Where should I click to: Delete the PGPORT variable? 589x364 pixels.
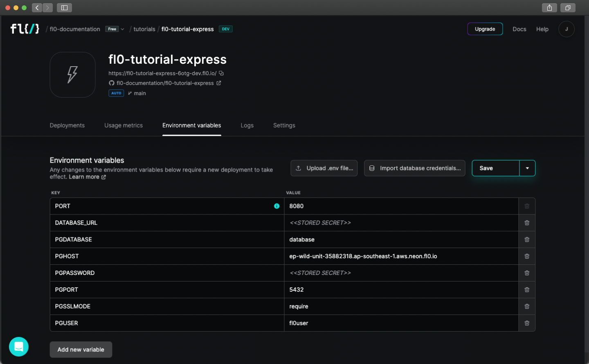point(527,290)
